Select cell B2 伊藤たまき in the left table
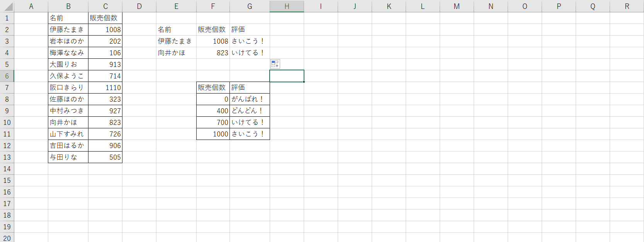This screenshot has height=242, width=644. (68, 30)
